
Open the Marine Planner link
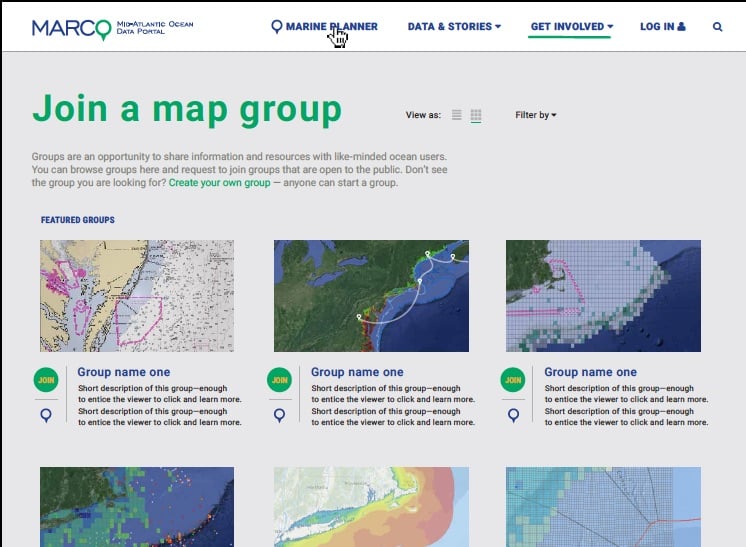pyautogui.click(x=331, y=27)
